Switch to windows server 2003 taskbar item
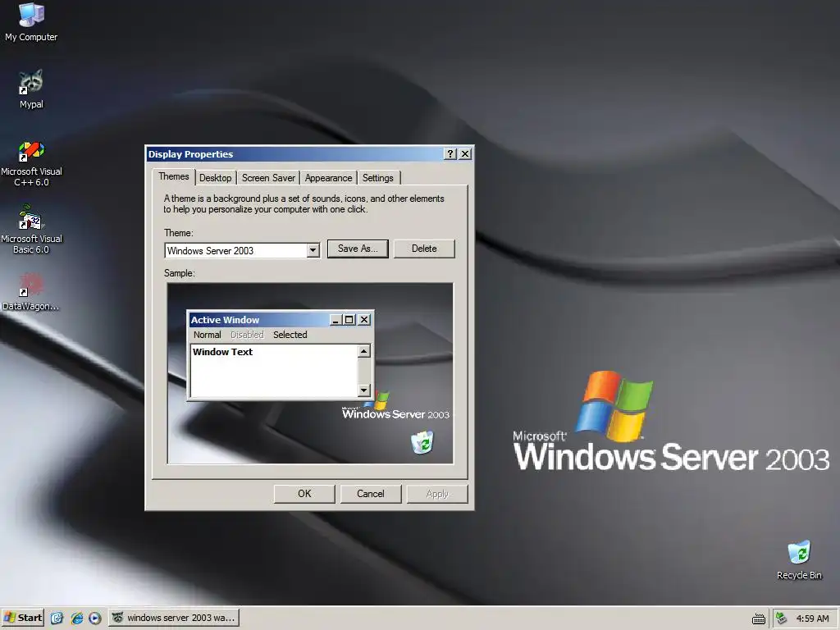This screenshot has width=840, height=630. click(x=174, y=618)
